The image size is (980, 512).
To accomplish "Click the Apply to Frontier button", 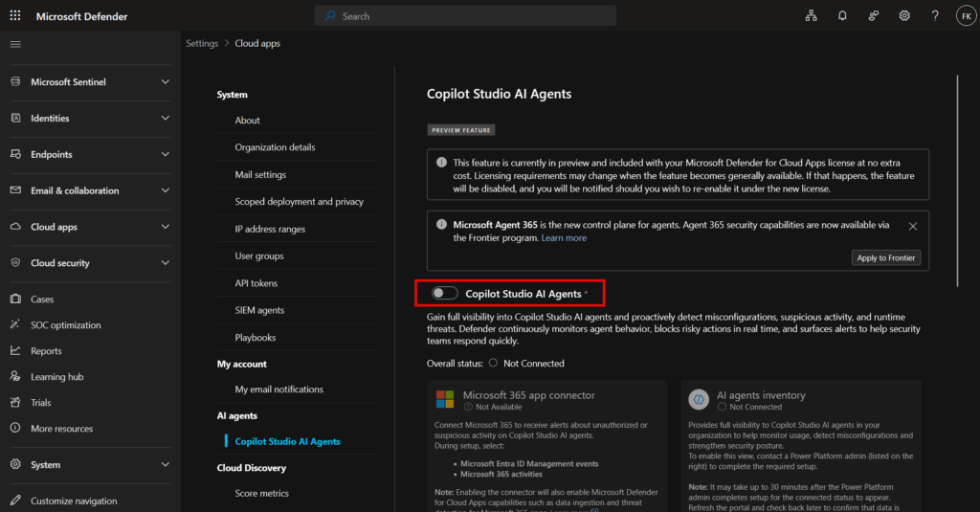I will [885, 257].
